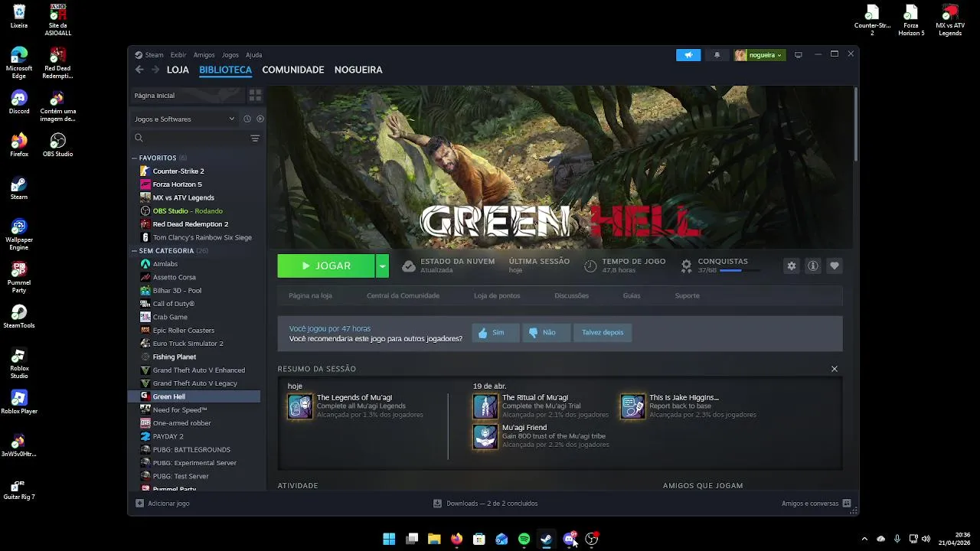Open Discord desktop shortcut
Viewport: 980px width, 551px height.
pyautogui.click(x=19, y=102)
